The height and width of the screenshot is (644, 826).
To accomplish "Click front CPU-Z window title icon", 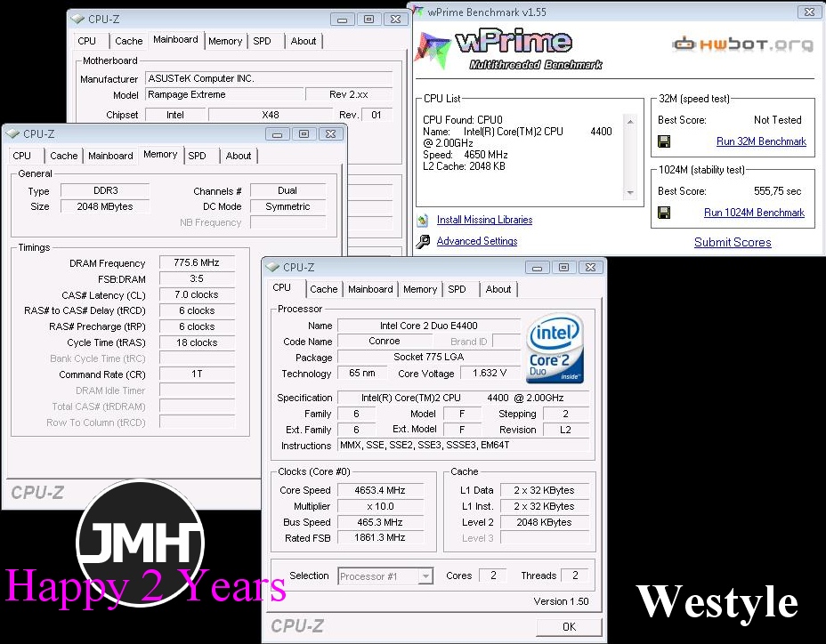I will [272, 267].
